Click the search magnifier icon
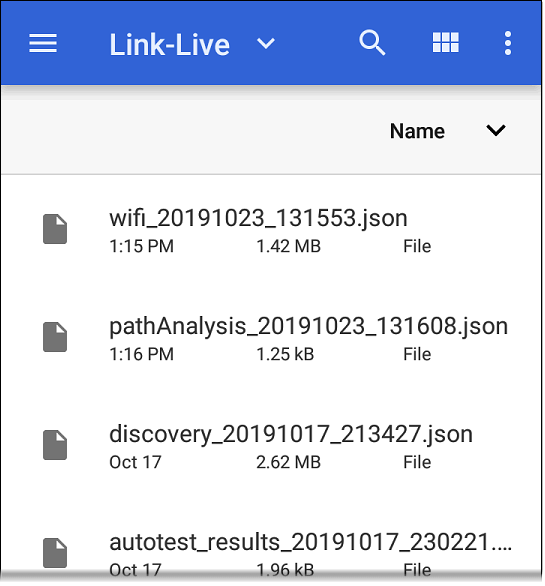The height and width of the screenshot is (586, 545). pos(372,43)
